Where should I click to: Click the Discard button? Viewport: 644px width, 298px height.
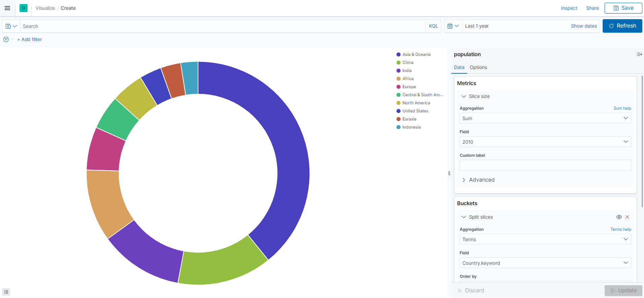click(x=471, y=290)
